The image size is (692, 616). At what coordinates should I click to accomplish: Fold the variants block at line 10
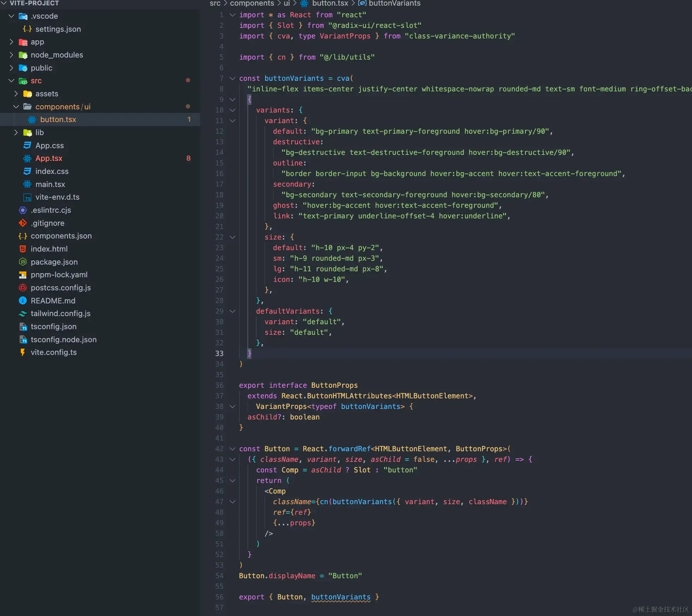(232, 110)
